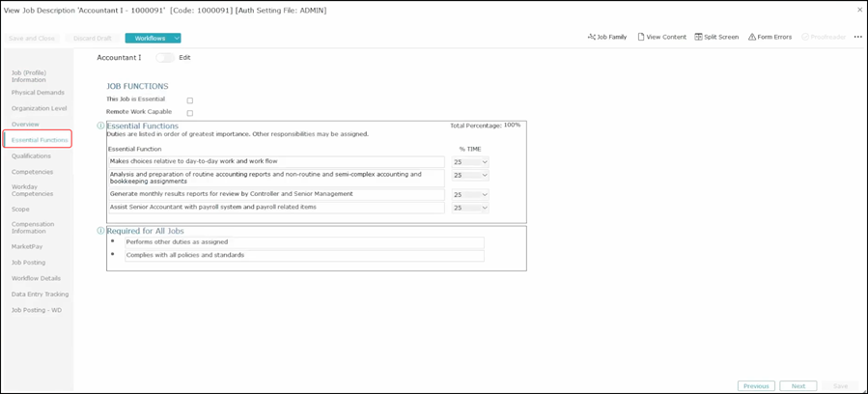Image resolution: width=868 pixels, height=394 pixels.
Task: Check the This Job is Essential box
Action: (190, 100)
